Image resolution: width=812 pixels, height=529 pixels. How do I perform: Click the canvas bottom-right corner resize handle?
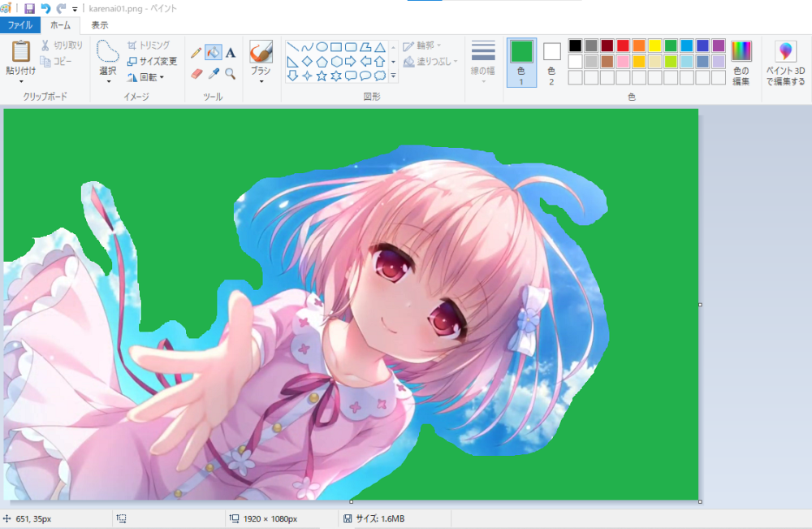click(700, 501)
